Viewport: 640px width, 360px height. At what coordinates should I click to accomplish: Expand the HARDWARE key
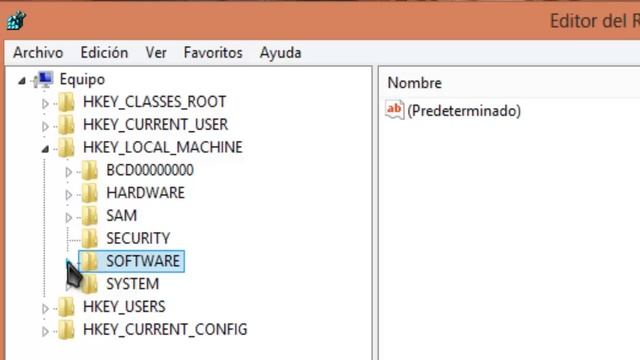click(69, 195)
